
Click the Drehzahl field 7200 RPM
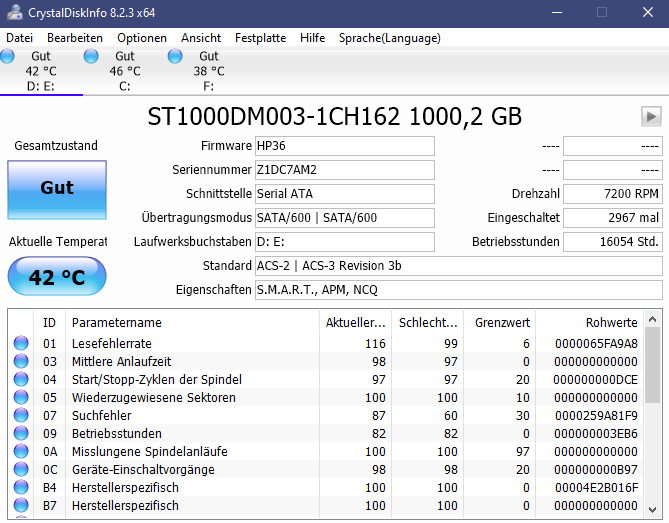click(613, 194)
